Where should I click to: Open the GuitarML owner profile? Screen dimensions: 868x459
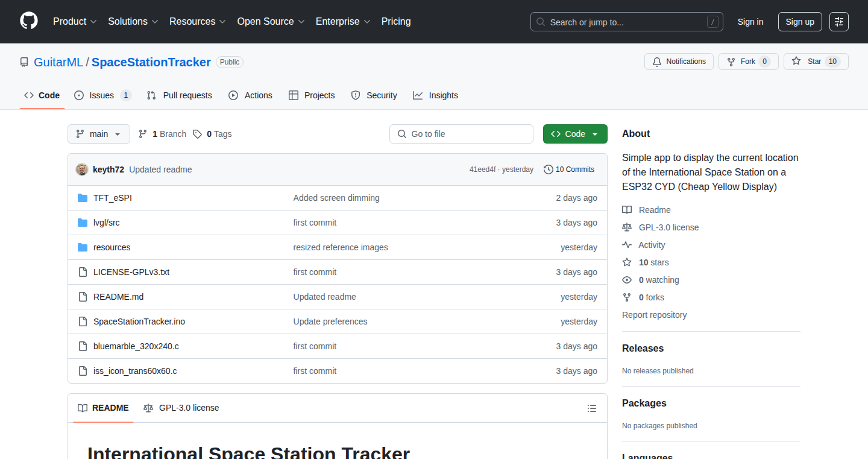click(x=58, y=62)
